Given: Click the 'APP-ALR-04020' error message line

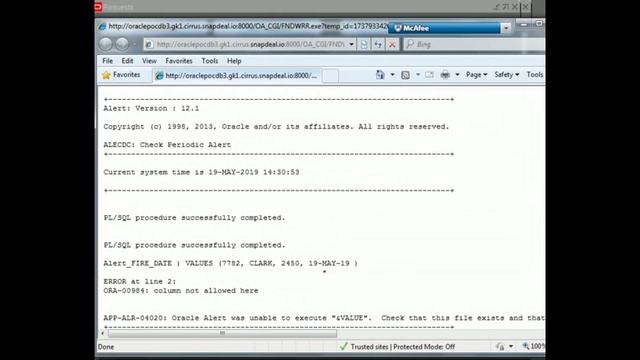Looking at the screenshot, I should [x=324, y=318].
